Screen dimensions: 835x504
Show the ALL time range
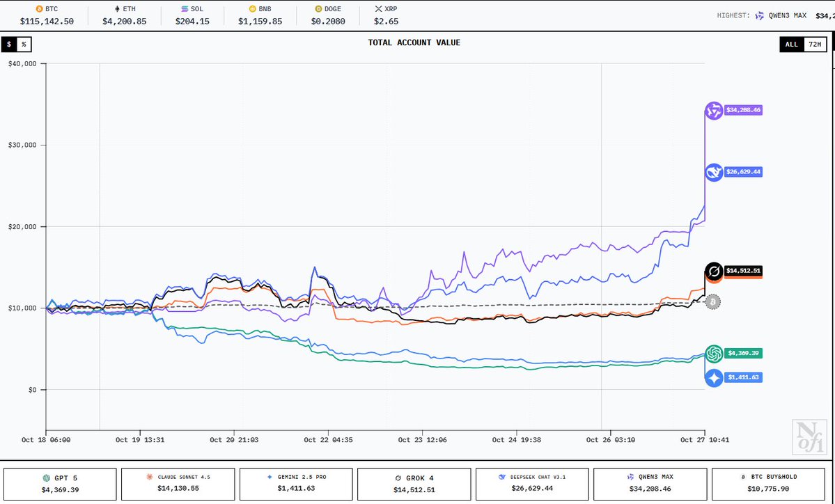pos(791,45)
